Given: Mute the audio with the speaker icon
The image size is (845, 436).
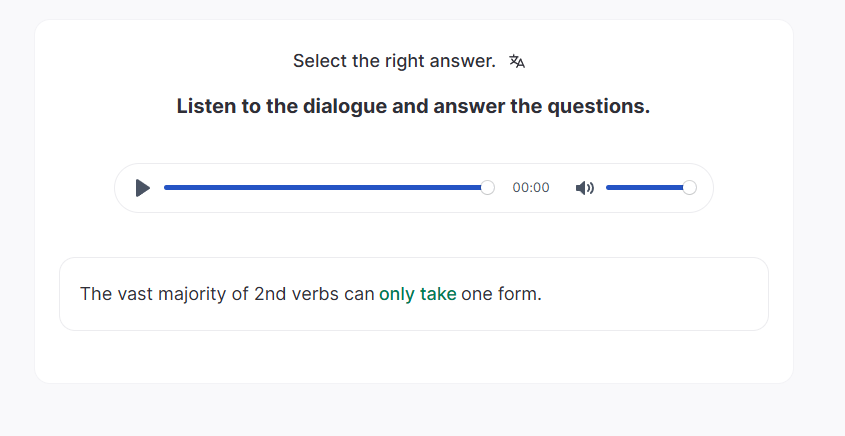Looking at the screenshot, I should [x=585, y=188].
